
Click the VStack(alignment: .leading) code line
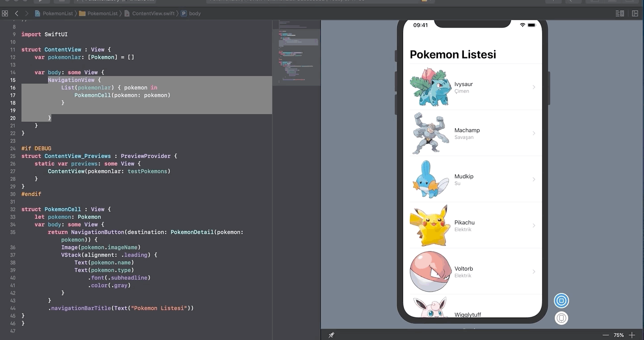point(109,255)
